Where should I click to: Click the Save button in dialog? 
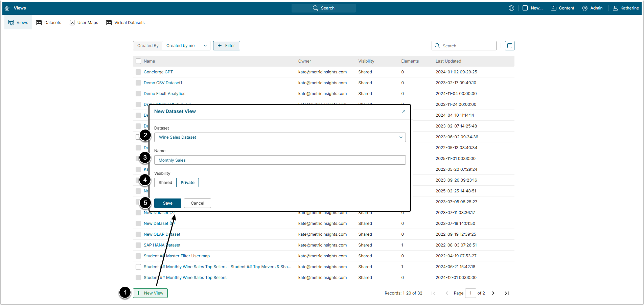[x=168, y=203]
